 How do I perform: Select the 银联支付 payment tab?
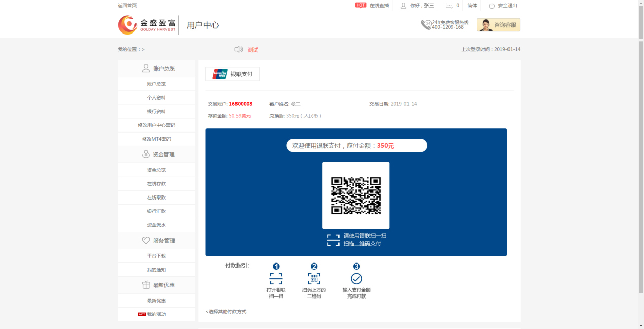click(232, 74)
